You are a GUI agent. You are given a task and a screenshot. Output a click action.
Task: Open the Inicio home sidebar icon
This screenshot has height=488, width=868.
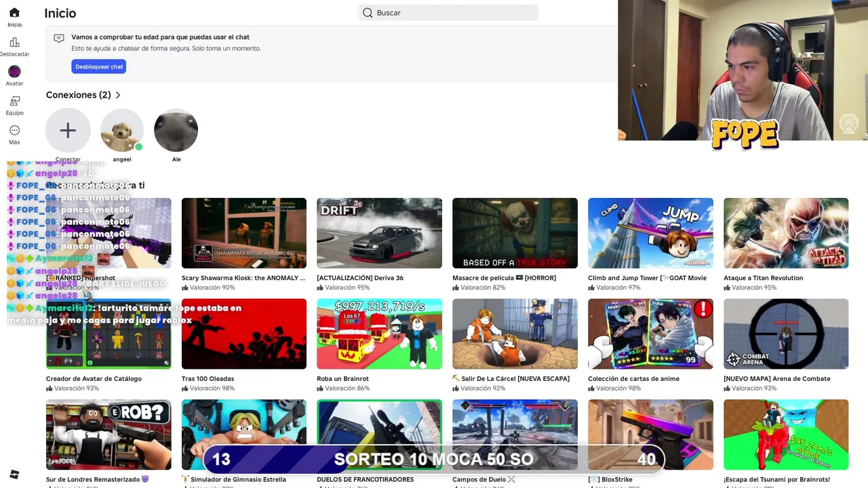point(14,13)
